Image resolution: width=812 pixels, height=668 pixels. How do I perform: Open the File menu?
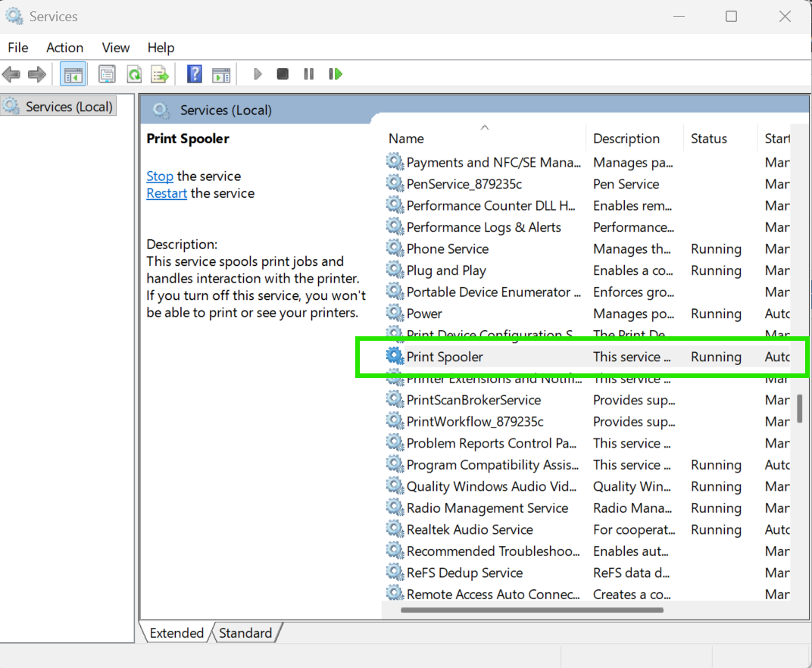coord(18,48)
